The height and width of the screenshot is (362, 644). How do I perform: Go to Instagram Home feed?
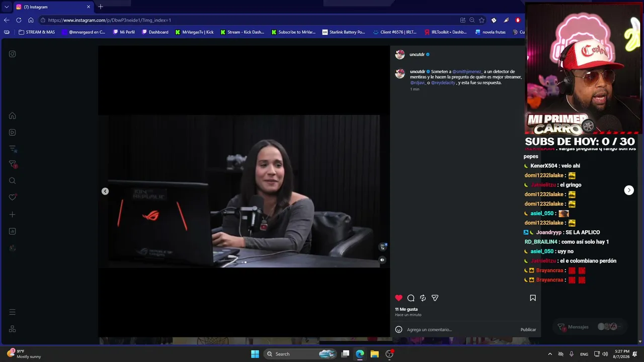13,116
